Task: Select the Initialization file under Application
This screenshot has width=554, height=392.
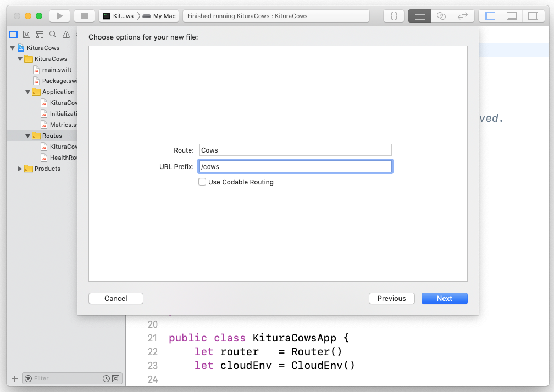Action: [59, 114]
